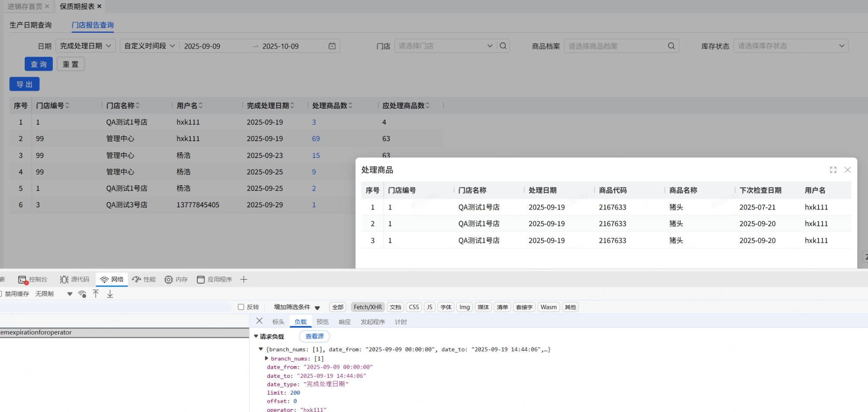This screenshot has height=412, width=868.
Task: Open the DevTools 内存 panel
Action: [176, 280]
